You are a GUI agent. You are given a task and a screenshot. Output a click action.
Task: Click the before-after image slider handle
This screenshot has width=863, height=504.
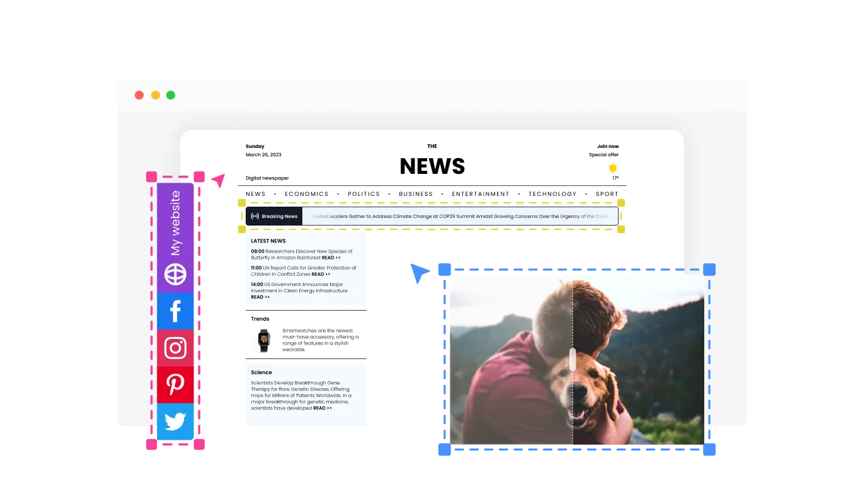pos(572,359)
